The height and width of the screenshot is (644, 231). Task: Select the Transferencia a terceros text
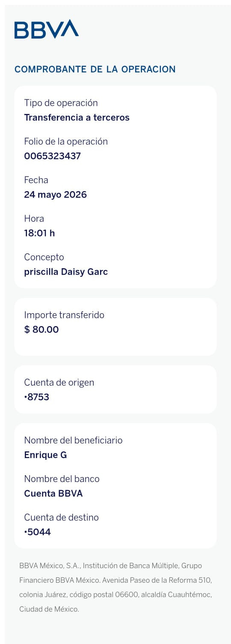click(77, 117)
